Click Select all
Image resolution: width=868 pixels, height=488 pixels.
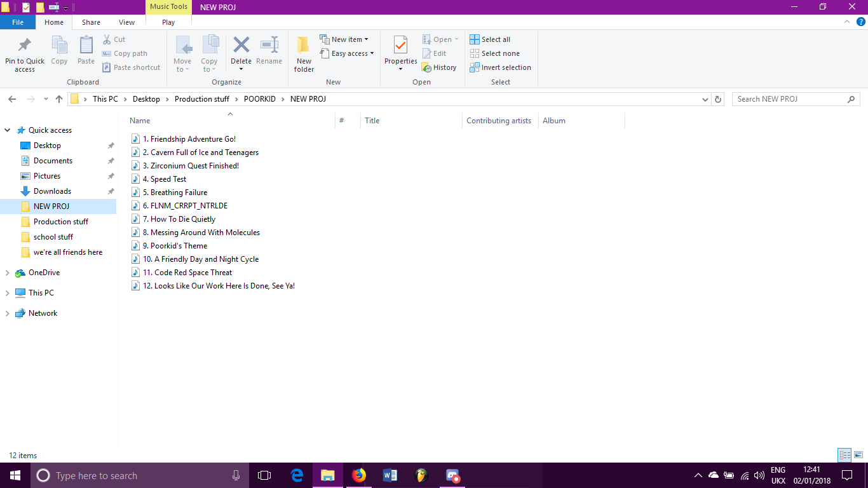(490, 39)
